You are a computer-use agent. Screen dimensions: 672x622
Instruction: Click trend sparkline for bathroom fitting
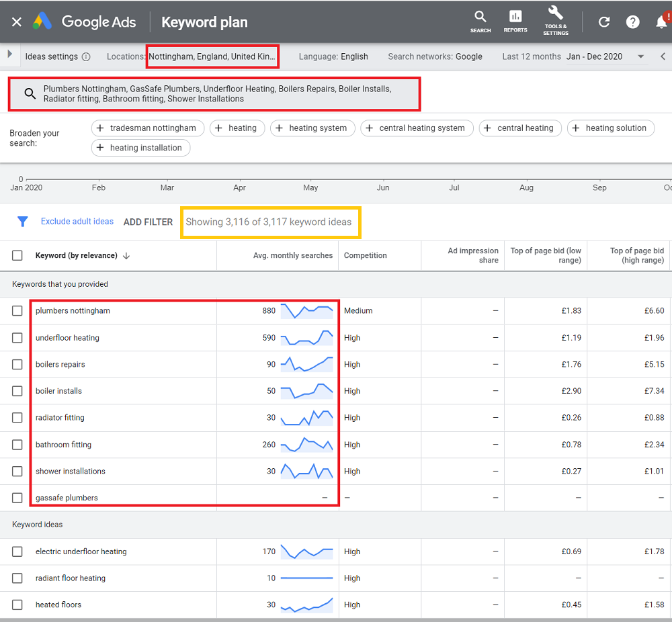(x=306, y=445)
